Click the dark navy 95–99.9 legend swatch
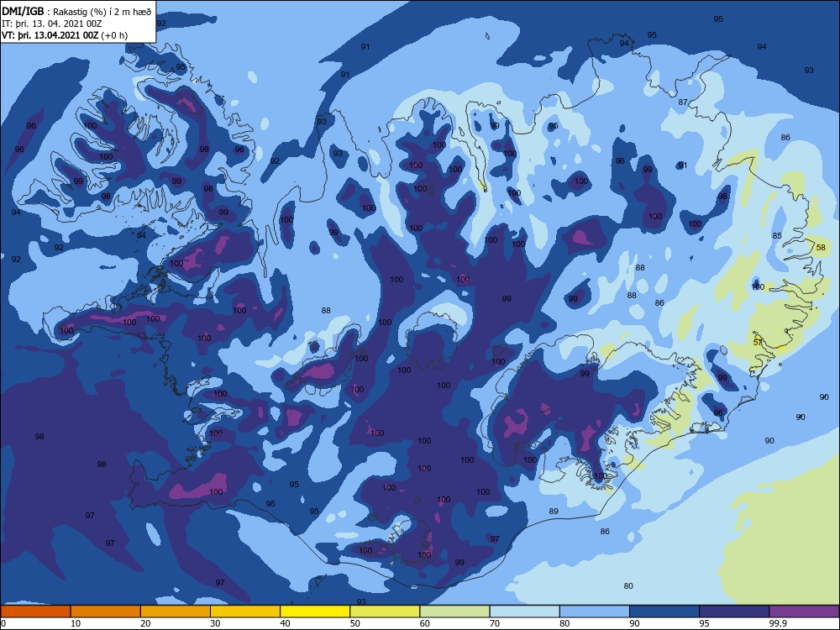Image resolution: width=840 pixels, height=630 pixels. [734, 612]
